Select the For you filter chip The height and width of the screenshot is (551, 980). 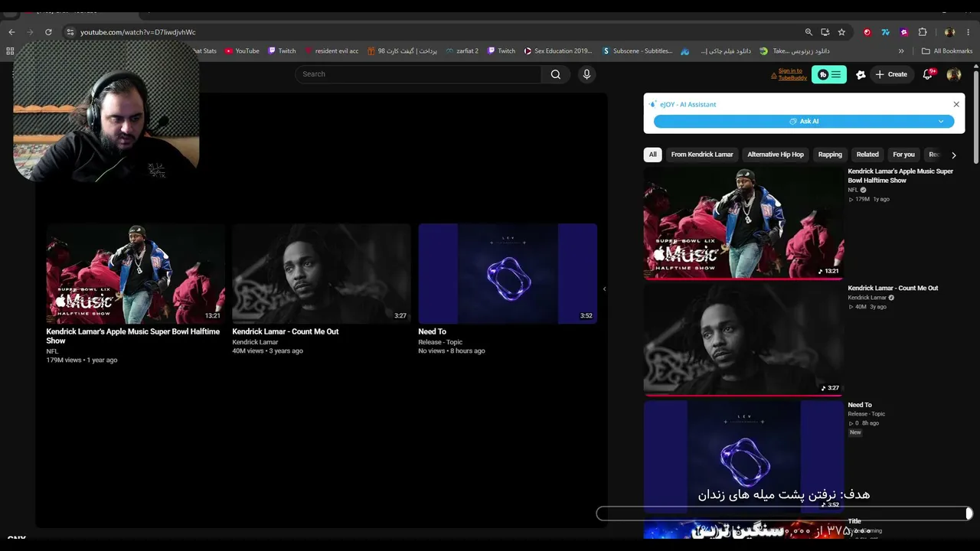tap(903, 155)
